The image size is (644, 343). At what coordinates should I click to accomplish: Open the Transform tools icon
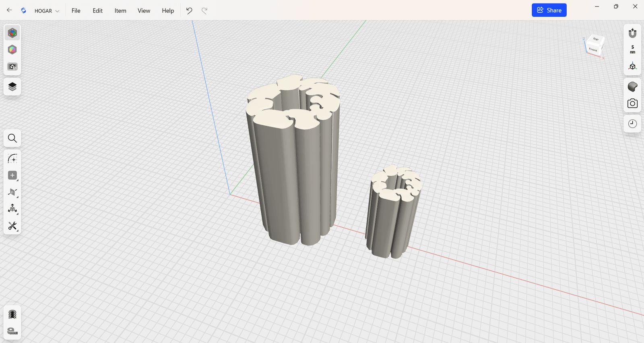(12, 192)
